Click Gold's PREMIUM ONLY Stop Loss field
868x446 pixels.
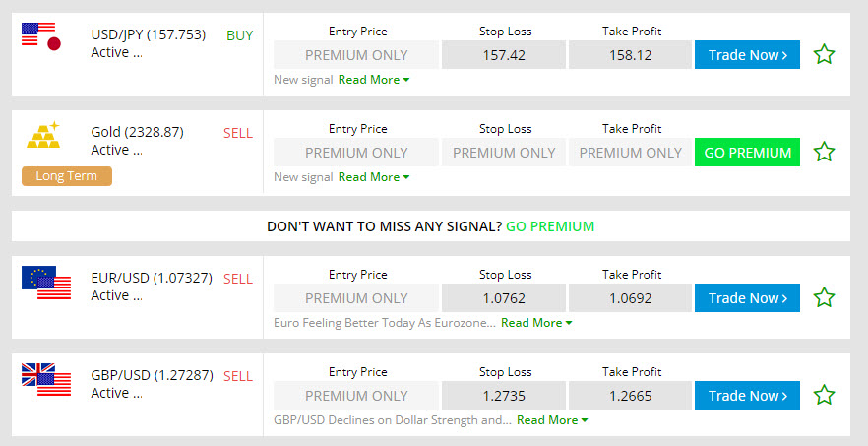click(504, 153)
